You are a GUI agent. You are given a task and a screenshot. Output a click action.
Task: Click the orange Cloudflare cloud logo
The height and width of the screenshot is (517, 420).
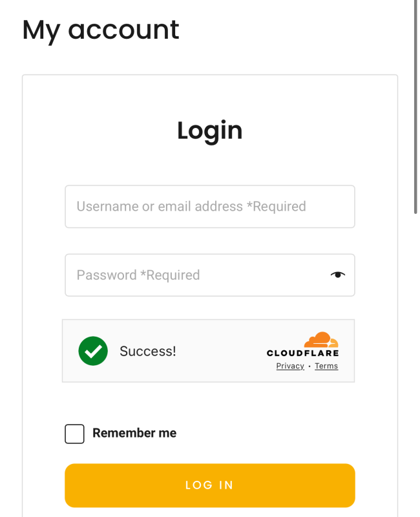pos(321,340)
